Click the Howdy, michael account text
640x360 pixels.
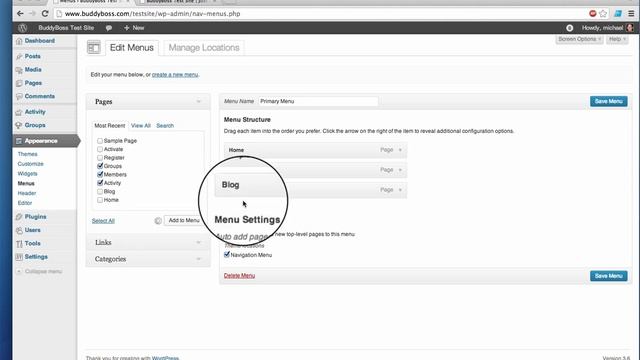click(x=602, y=28)
